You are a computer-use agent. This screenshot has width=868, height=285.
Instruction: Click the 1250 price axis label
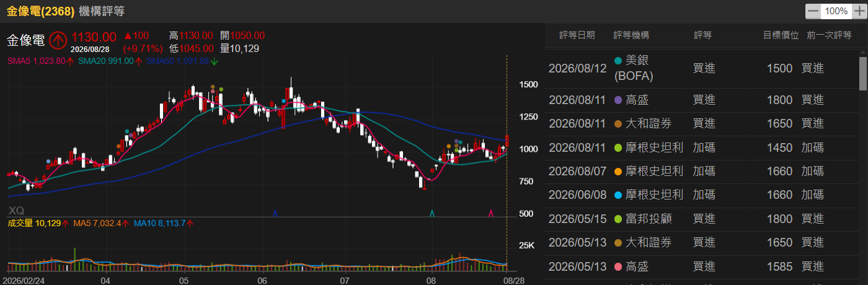[529, 117]
